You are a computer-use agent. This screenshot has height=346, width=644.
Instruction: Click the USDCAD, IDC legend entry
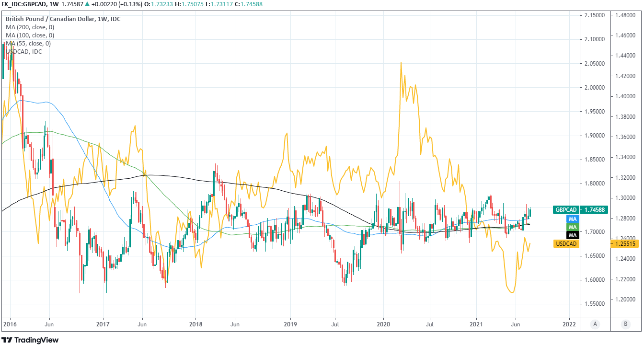point(24,51)
